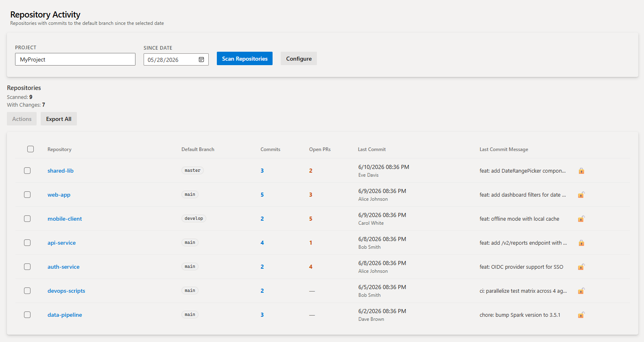Click mobile-client commit count 2
The width and height of the screenshot is (644, 342).
click(x=262, y=219)
